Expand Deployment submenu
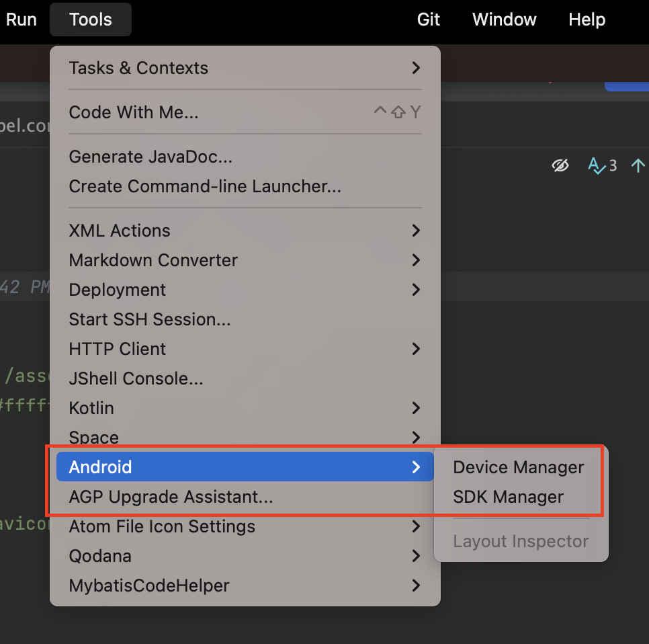Viewport: 649px width, 644px height. point(245,290)
